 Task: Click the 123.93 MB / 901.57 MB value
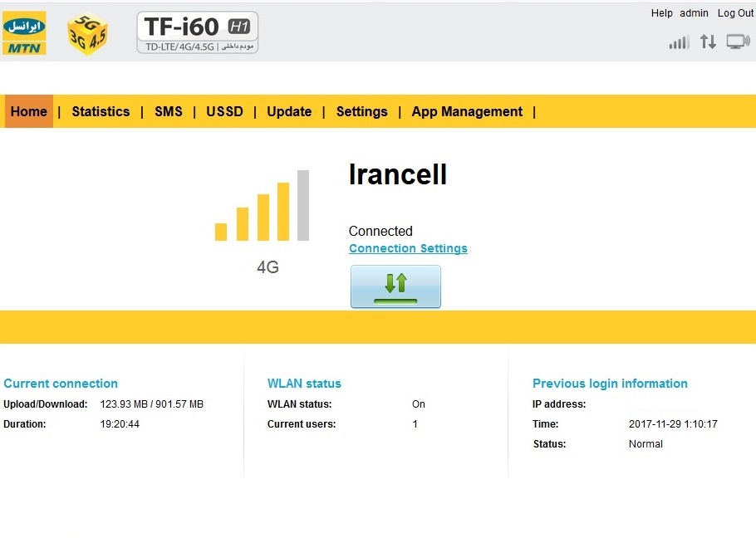(x=152, y=404)
